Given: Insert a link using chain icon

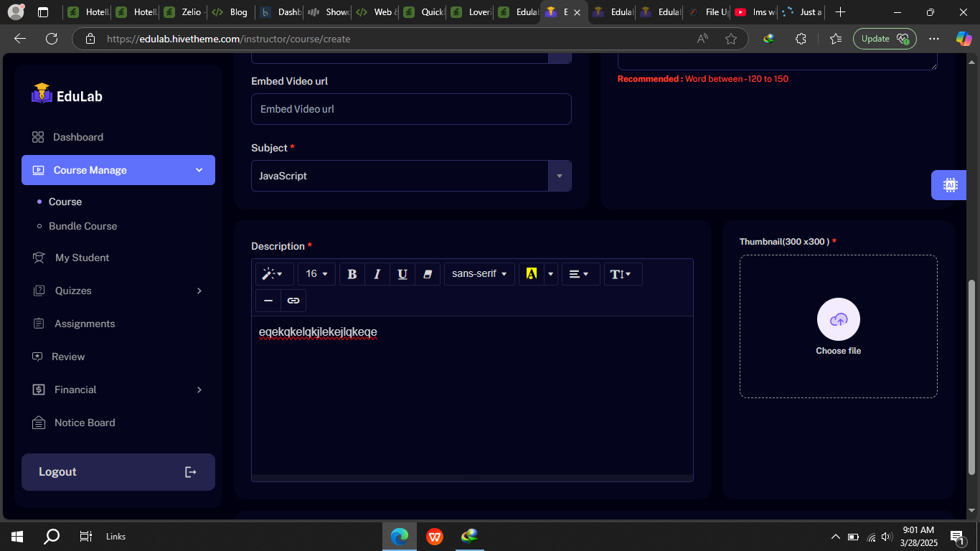Looking at the screenshot, I should pos(293,301).
